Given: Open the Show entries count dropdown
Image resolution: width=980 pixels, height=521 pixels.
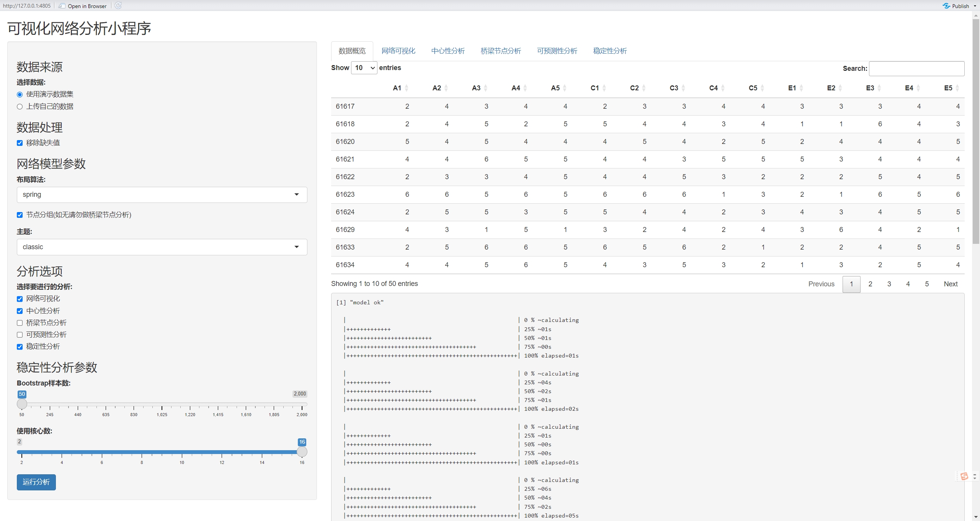Looking at the screenshot, I should click(364, 68).
